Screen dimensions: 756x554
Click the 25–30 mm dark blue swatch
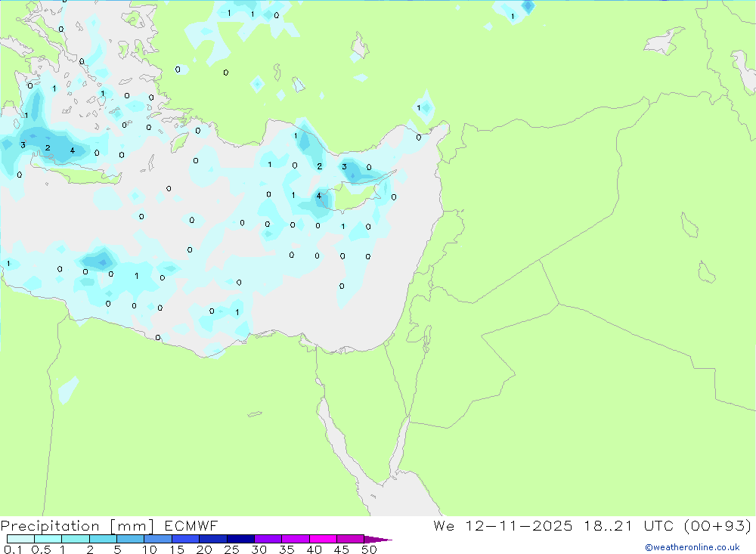pos(240,539)
